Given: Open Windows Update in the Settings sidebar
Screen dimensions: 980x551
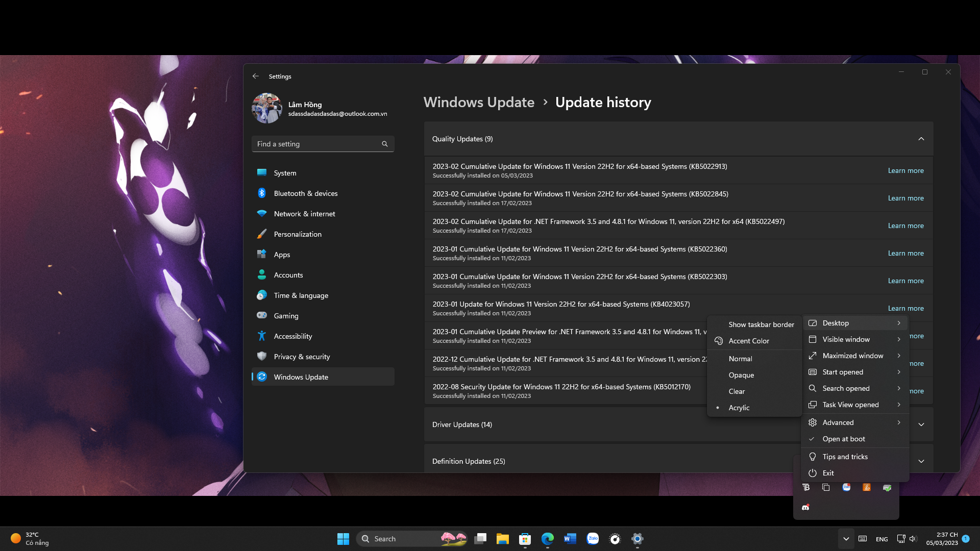Looking at the screenshot, I should [301, 377].
